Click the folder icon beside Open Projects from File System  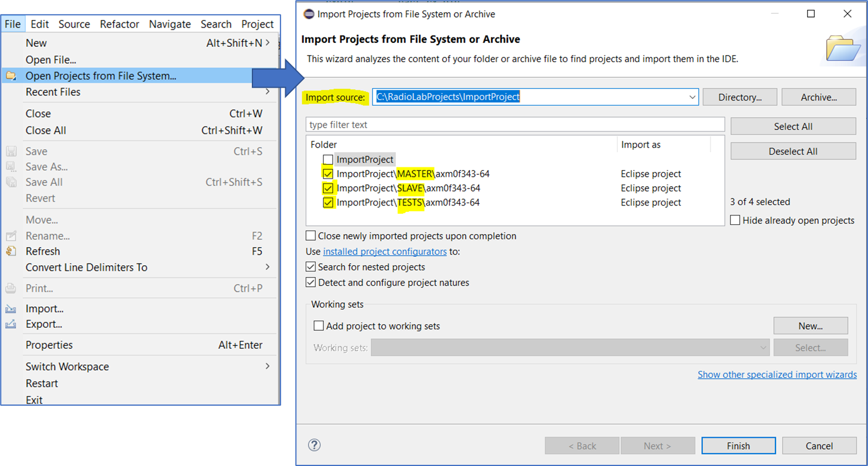pos(11,76)
